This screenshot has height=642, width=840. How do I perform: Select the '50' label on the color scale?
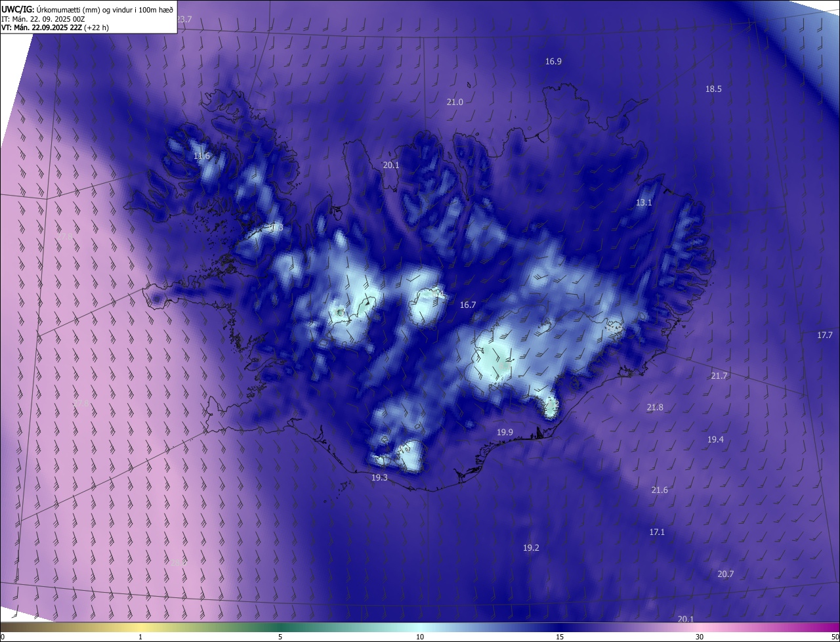coord(835,637)
